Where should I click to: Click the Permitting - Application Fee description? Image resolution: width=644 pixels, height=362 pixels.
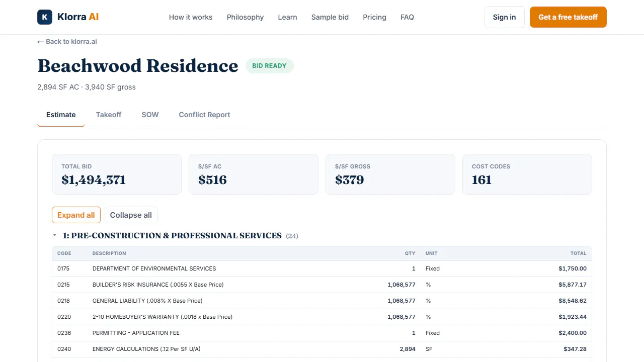click(136, 333)
